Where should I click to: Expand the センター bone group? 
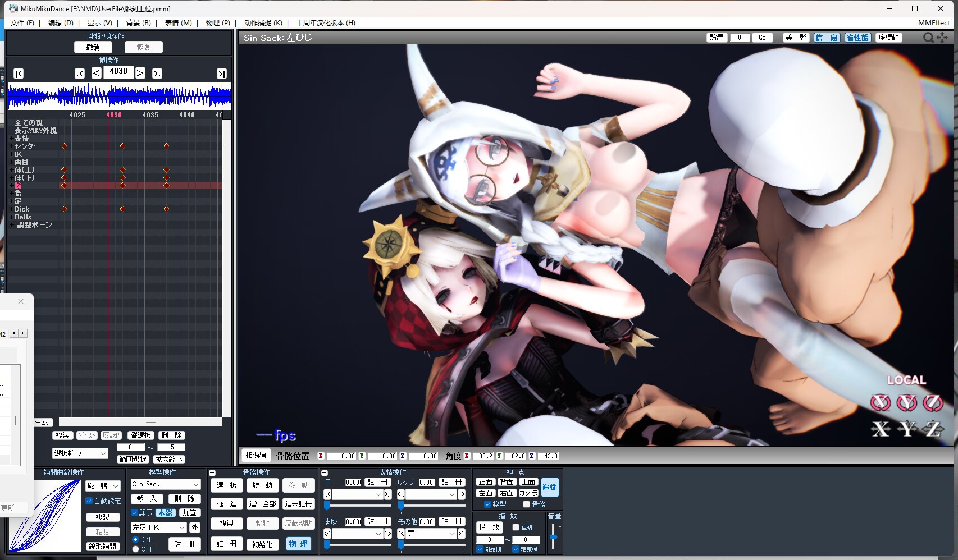point(11,146)
